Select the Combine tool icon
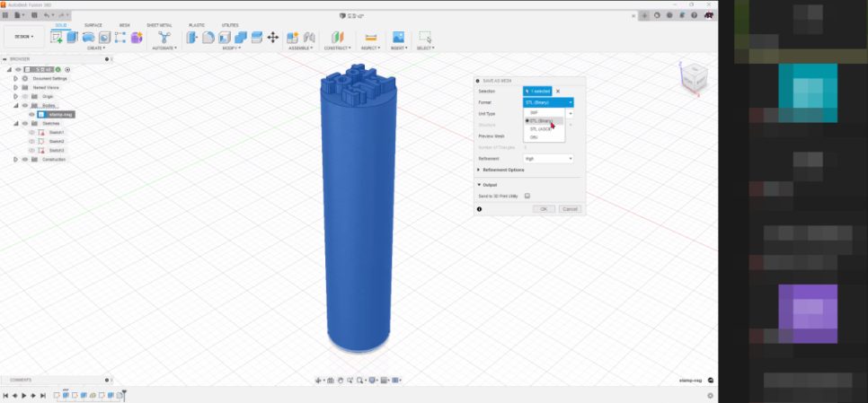 coord(240,37)
